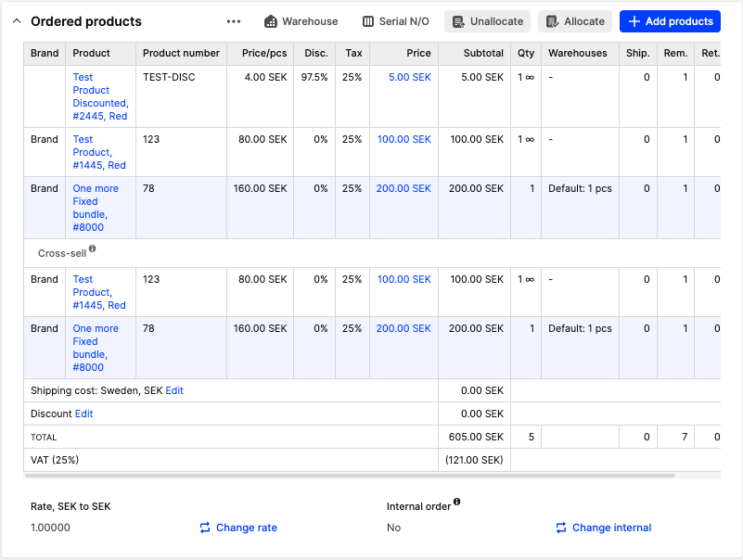Image resolution: width=743 pixels, height=560 pixels.
Task: Open the three-dot more options menu
Action: [234, 21]
